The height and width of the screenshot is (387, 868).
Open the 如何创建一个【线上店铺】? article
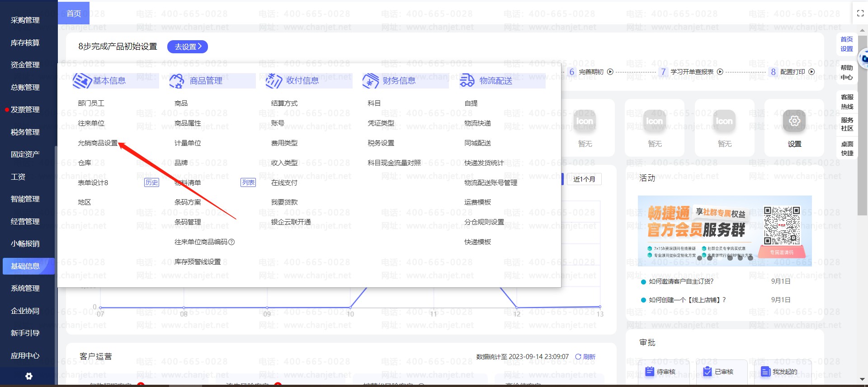pyautogui.click(x=687, y=300)
